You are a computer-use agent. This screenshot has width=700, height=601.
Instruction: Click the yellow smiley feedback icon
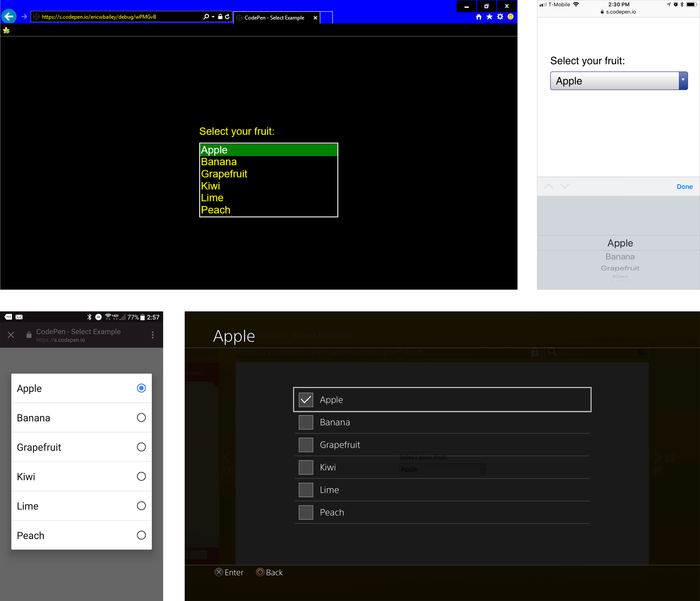click(x=511, y=17)
